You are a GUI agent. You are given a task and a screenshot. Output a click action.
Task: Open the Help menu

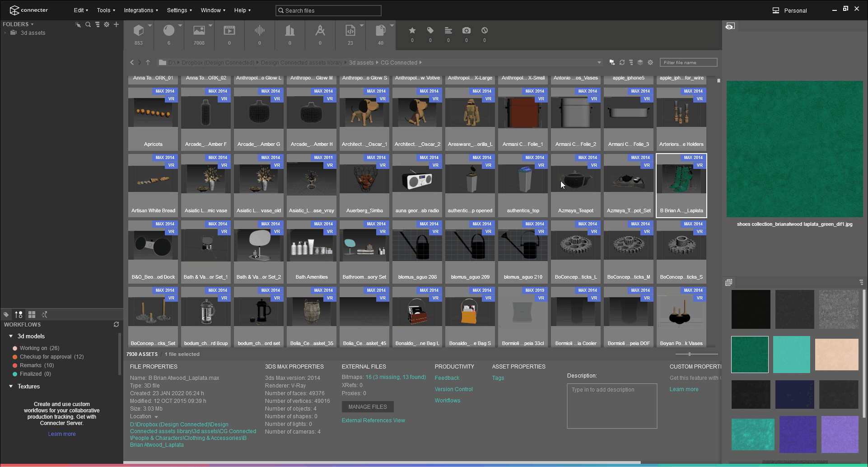pyautogui.click(x=242, y=10)
